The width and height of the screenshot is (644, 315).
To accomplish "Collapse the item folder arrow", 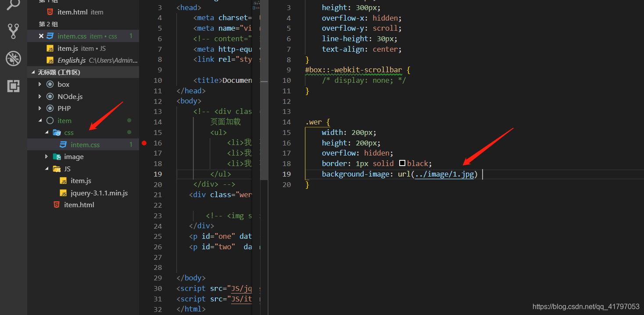I will 40,120.
